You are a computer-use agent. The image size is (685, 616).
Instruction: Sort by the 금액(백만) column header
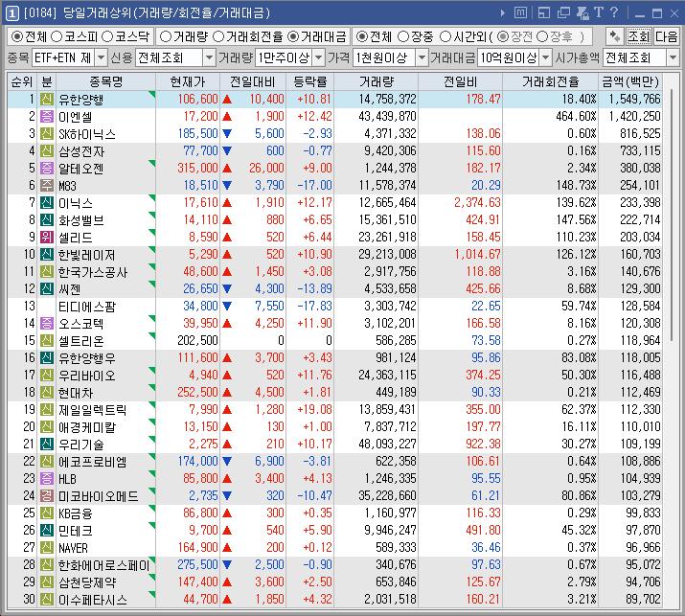coord(630,81)
